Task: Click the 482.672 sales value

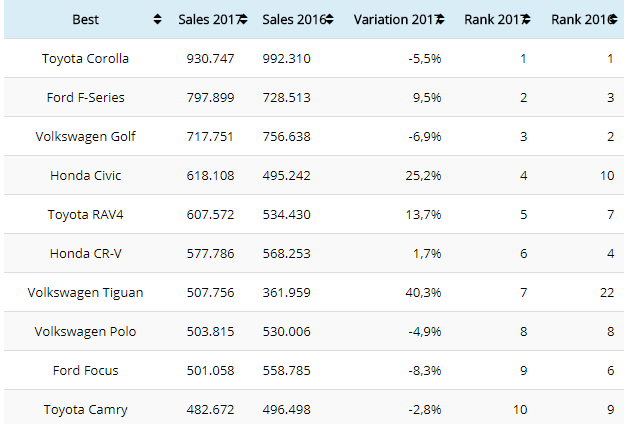Action: pos(210,409)
